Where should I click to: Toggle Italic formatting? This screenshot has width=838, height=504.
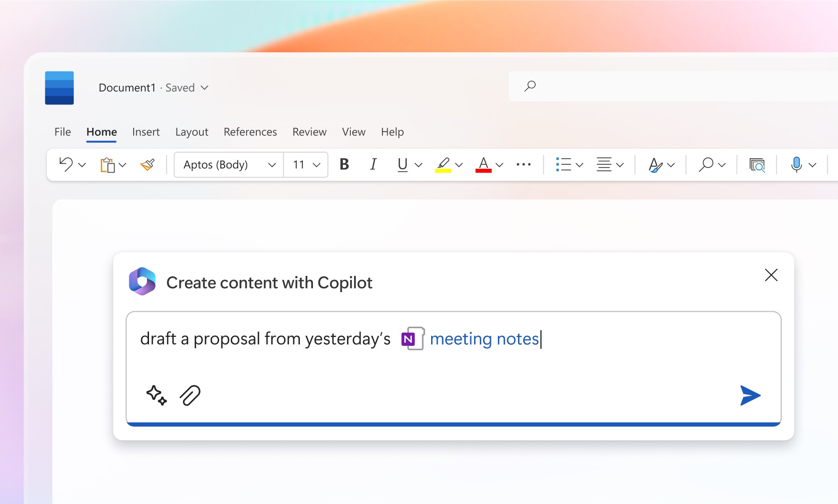point(373,164)
